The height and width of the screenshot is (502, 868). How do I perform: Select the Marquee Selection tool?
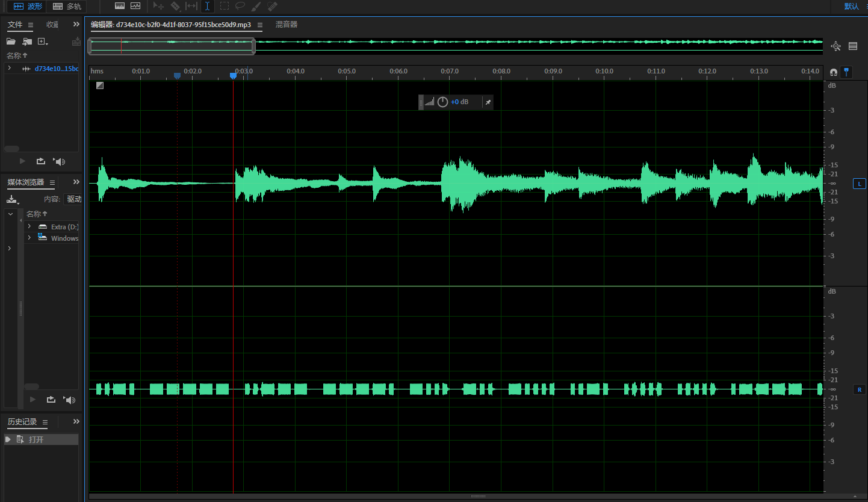(x=225, y=6)
